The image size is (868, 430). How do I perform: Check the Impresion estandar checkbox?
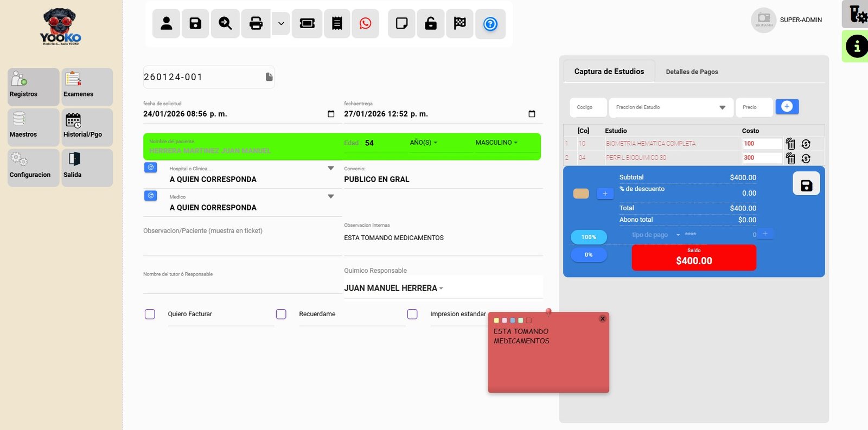pyautogui.click(x=412, y=314)
